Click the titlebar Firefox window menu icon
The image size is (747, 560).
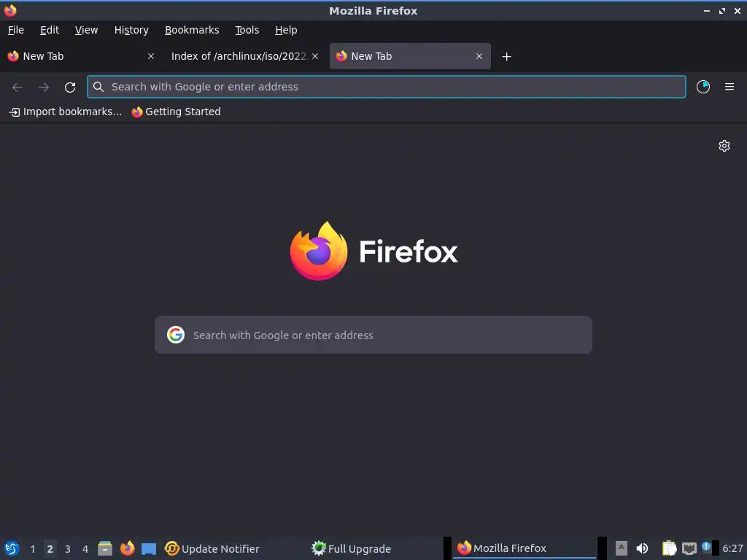pos(10,10)
